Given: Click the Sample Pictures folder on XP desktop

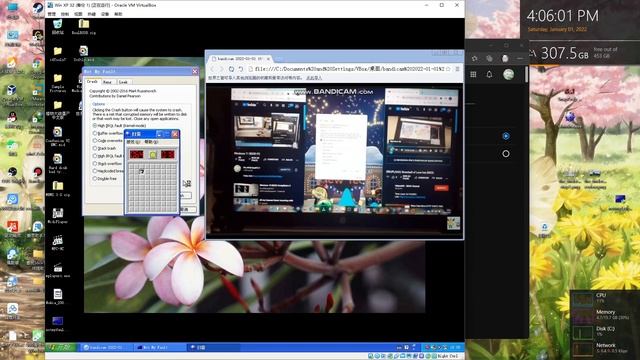Looking at the screenshot, I should point(58,82).
